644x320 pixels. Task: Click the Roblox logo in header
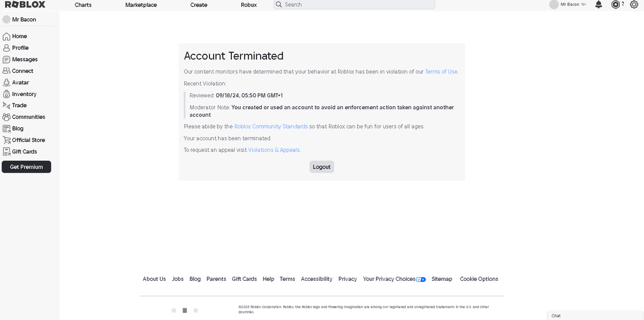pyautogui.click(x=25, y=4)
